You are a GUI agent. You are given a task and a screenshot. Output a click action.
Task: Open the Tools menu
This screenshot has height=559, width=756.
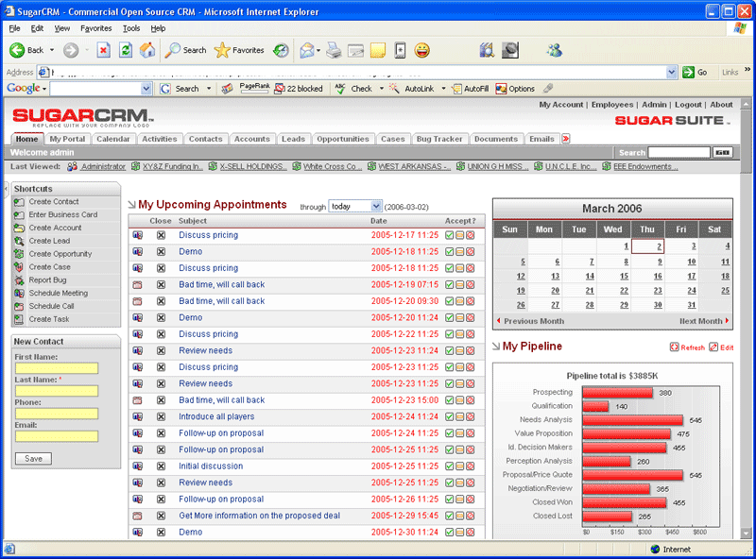point(131,28)
